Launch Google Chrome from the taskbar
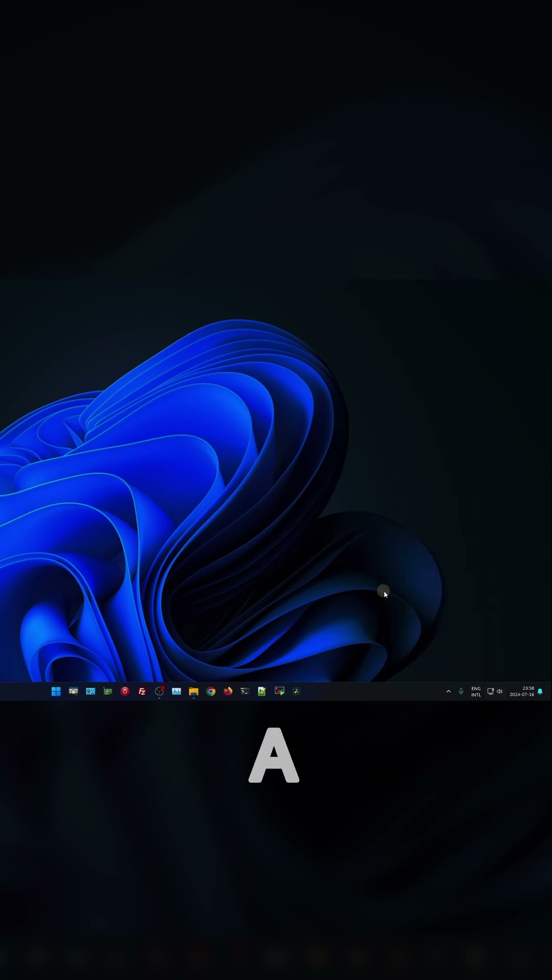The width and height of the screenshot is (552, 980). [x=211, y=691]
